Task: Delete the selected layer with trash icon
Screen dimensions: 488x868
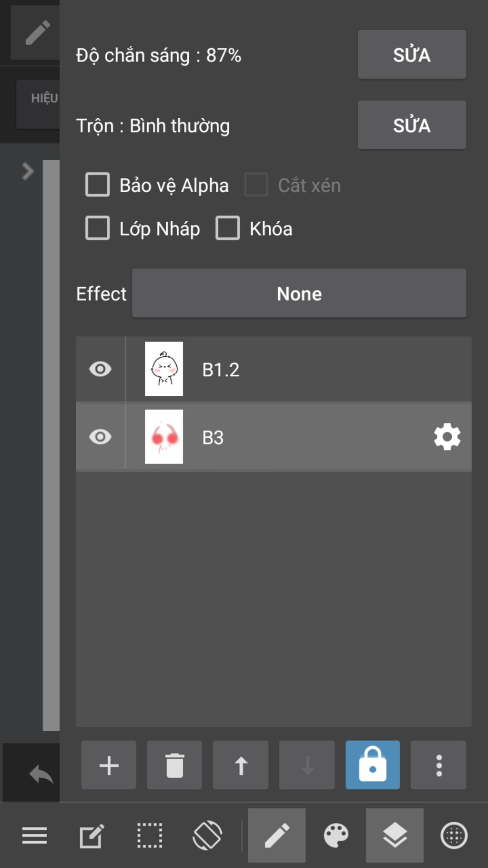Action: 174,765
